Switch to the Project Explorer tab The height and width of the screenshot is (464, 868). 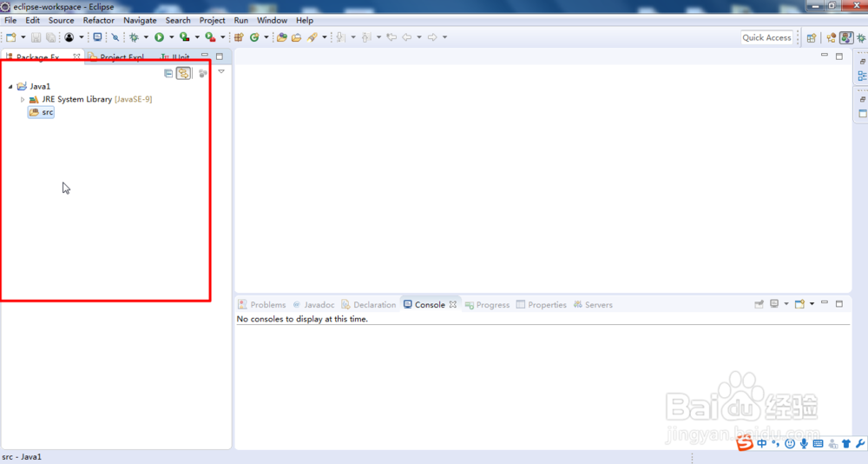(117, 57)
